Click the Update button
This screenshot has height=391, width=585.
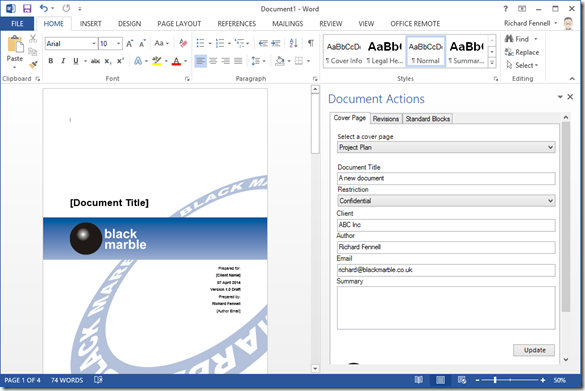534,350
